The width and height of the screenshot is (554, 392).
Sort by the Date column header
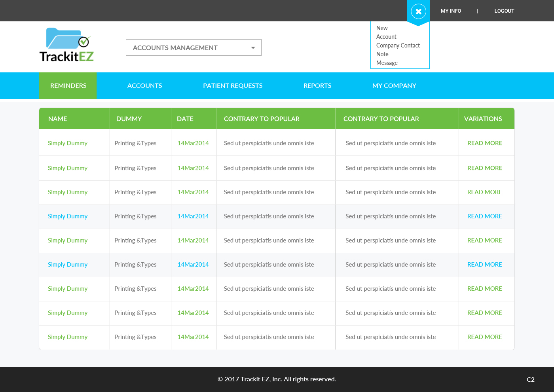tap(185, 119)
